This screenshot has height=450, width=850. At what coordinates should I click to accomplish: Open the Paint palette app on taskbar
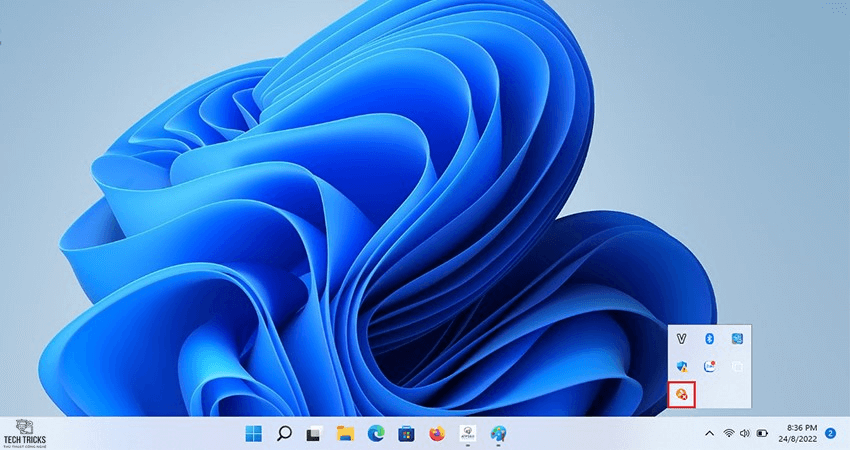pyautogui.click(x=498, y=434)
